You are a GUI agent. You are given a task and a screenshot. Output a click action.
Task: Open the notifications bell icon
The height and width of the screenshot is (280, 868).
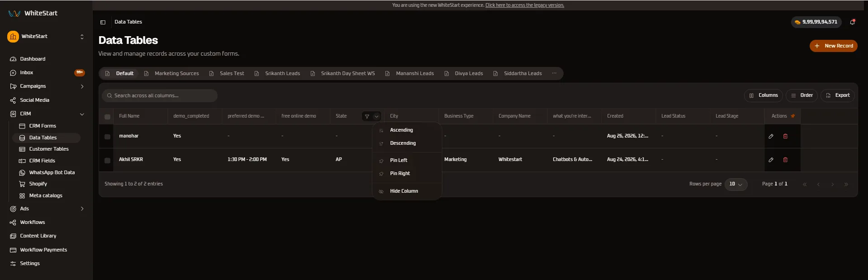[x=852, y=22]
